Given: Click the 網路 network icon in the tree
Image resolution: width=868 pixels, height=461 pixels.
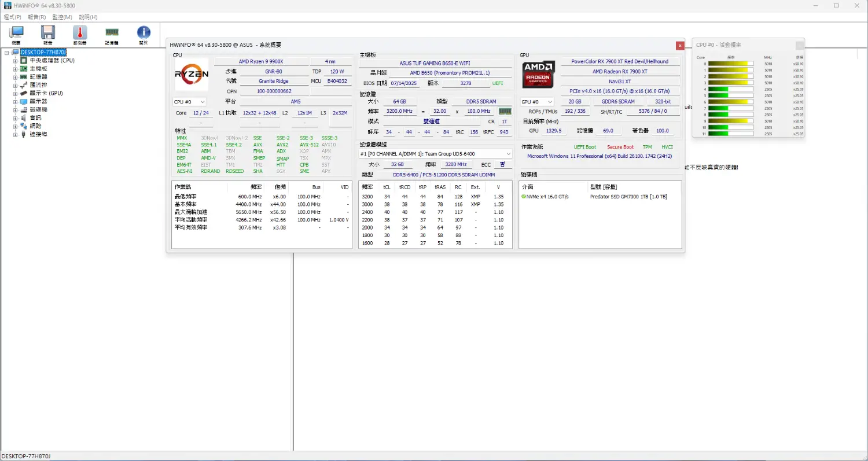Looking at the screenshot, I should point(24,126).
